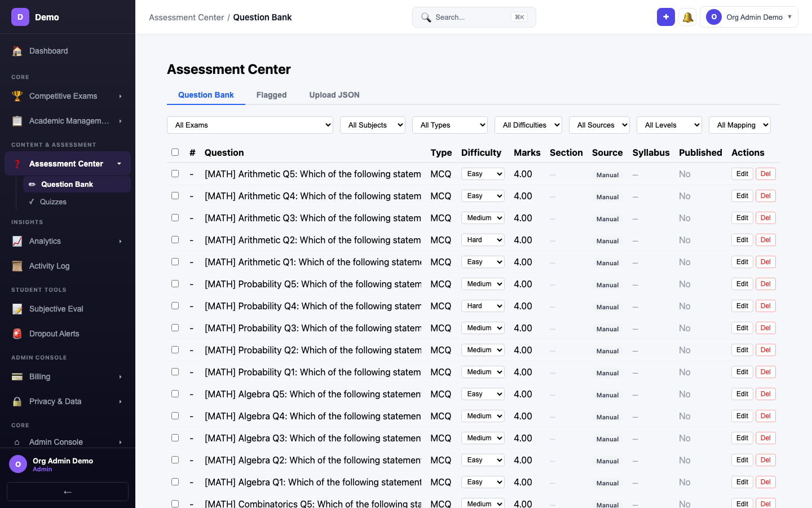The height and width of the screenshot is (508, 812).
Task: Open the All Levels filter dropdown
Action: click(669, 125)
